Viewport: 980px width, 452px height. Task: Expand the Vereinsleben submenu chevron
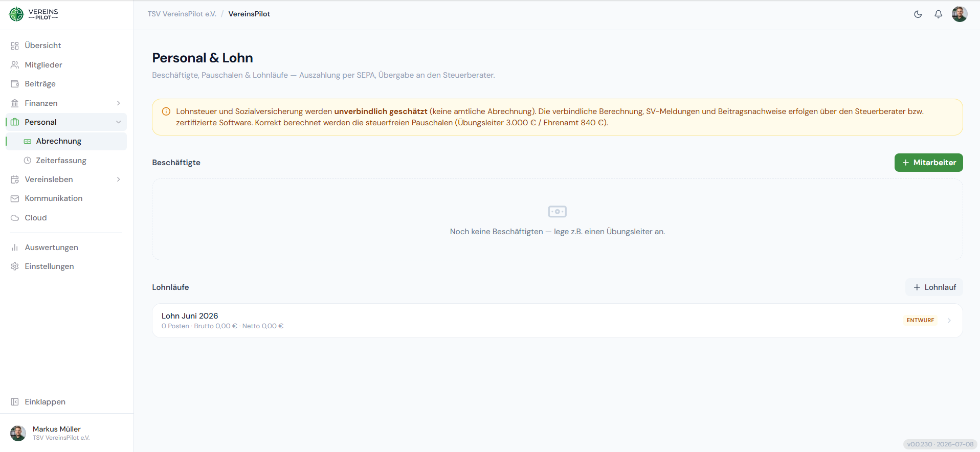119,179
